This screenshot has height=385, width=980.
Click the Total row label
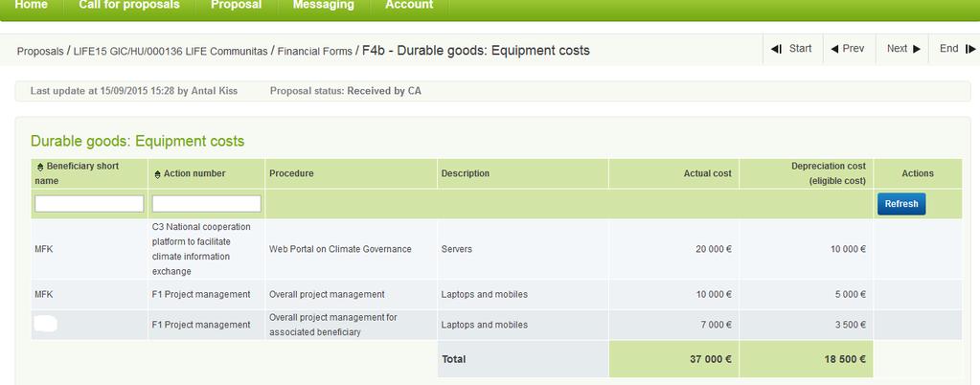coord(454,359)
